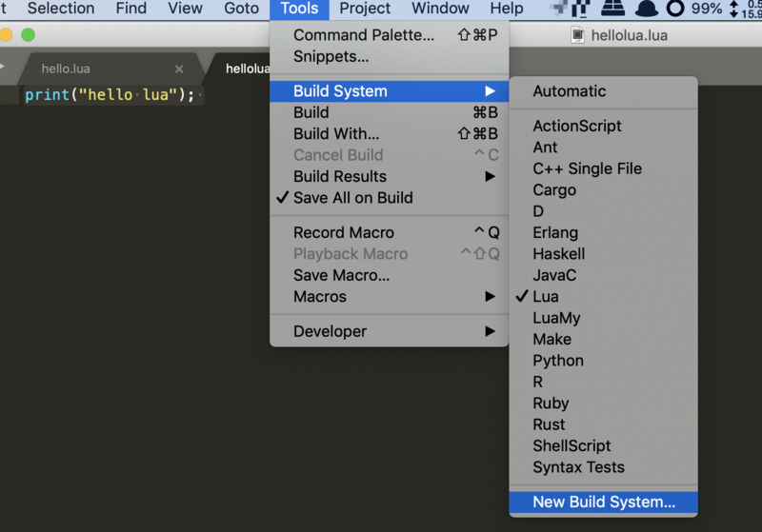This screenshot has width=762, height=532.
Task: Select Haskell build system
Action: coord(603,254)
